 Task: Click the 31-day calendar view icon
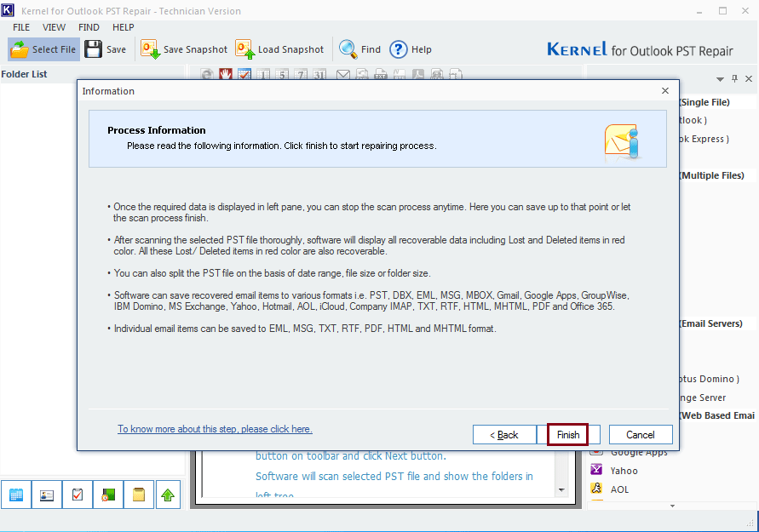319,75
